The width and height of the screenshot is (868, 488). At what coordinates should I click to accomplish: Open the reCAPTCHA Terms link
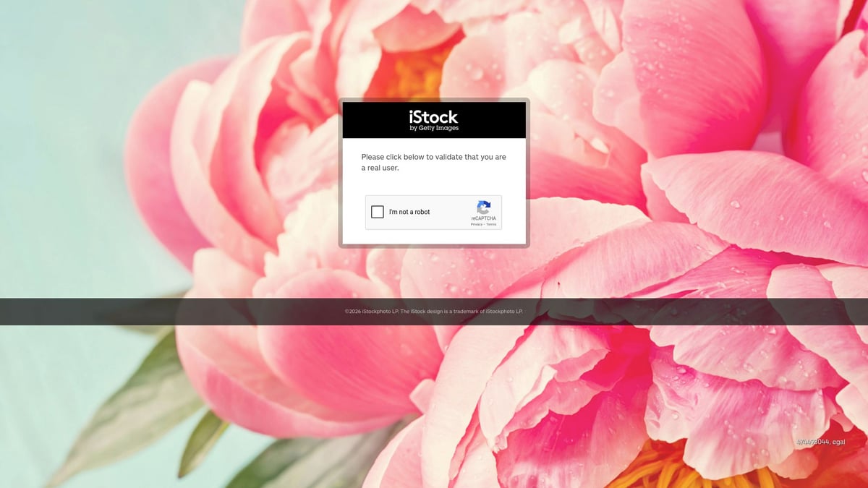(x=491, y=224)
